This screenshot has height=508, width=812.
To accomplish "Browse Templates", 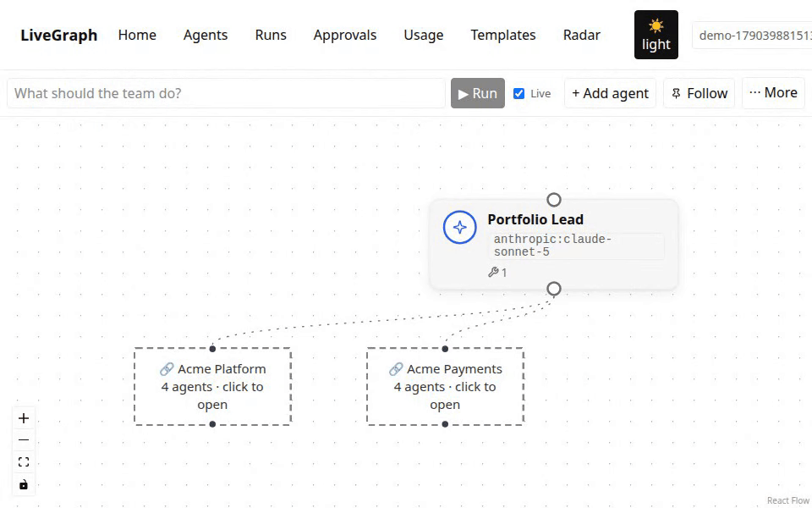I will click(503, 35).
